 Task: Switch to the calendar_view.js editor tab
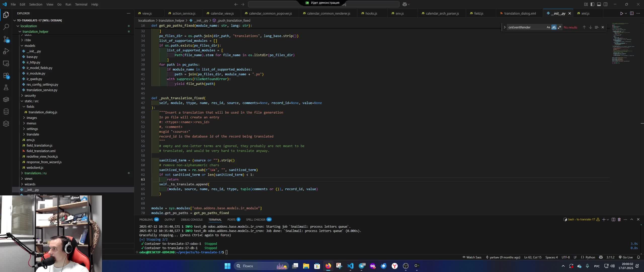(x=222, y=13)
